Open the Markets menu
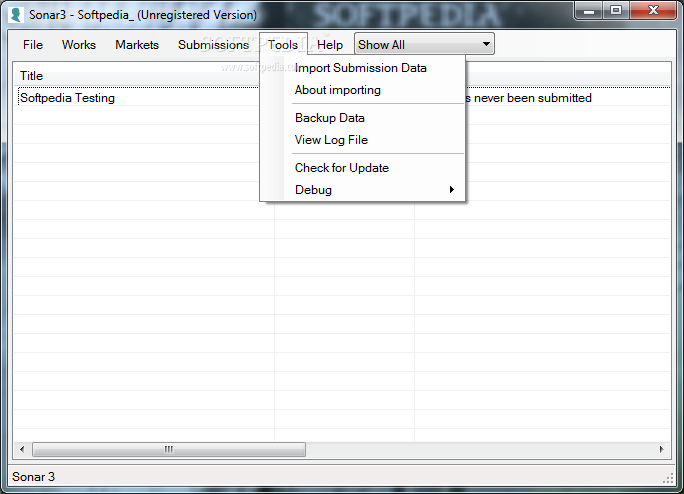The height and width of the screenshot is (494, 684). (x=137, y=45)
